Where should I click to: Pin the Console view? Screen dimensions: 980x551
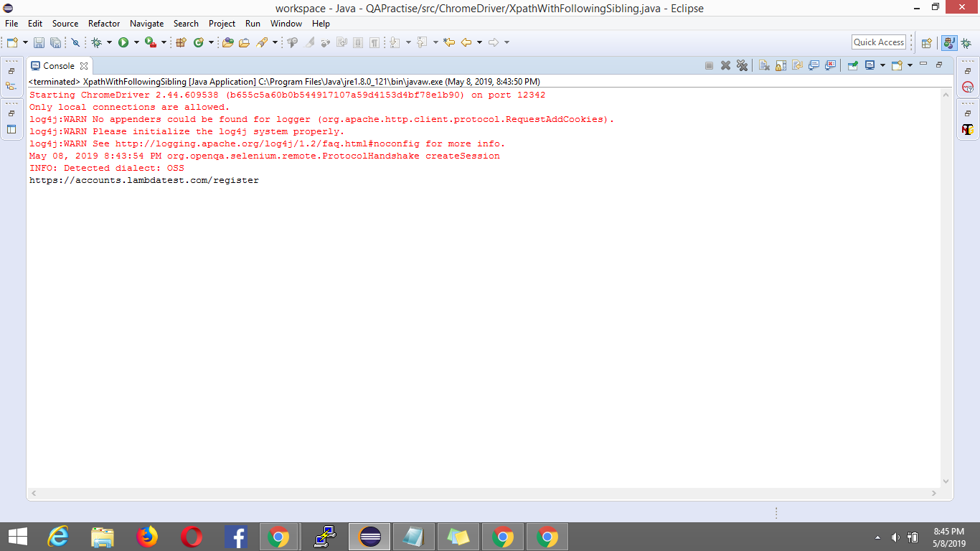852,65
